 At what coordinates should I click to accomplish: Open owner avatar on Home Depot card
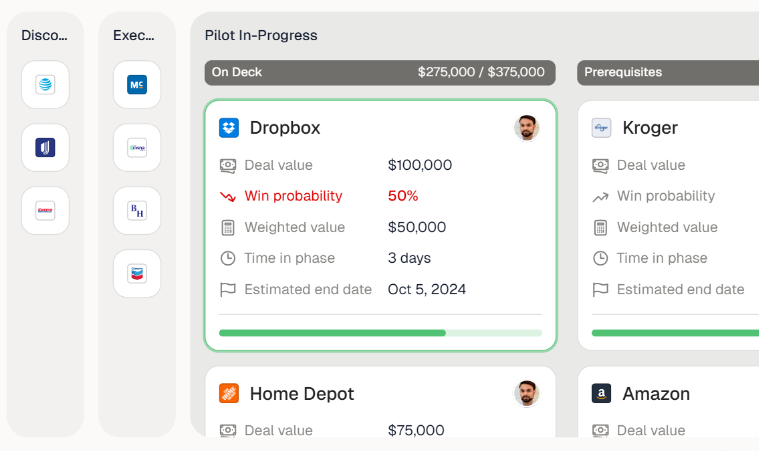527,394
